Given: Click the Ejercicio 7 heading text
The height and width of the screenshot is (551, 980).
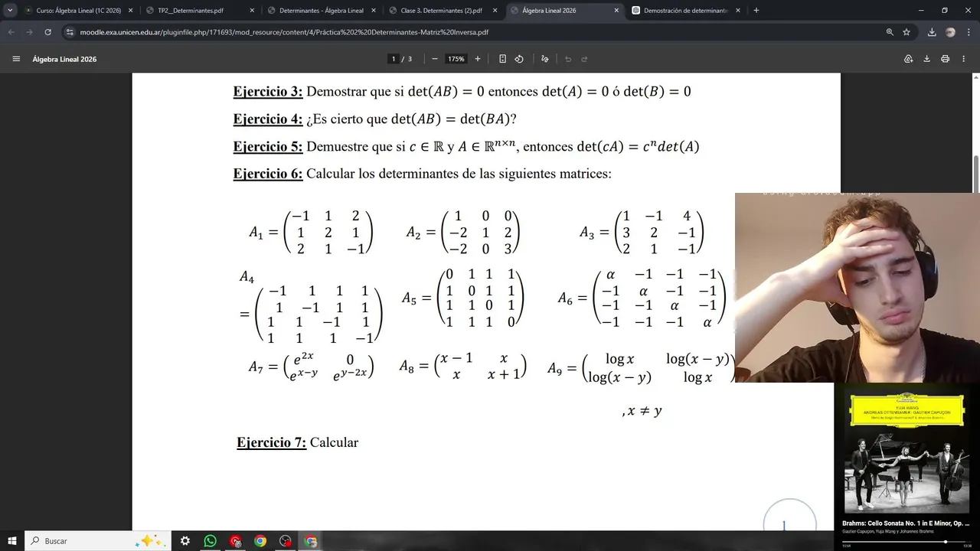Looking at the screenshot, I should pos(271,442).
